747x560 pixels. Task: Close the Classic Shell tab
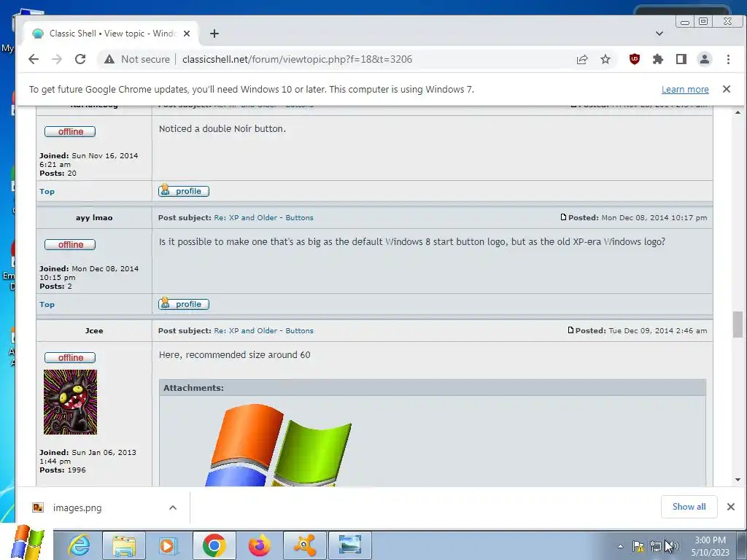tap(187, 34)
